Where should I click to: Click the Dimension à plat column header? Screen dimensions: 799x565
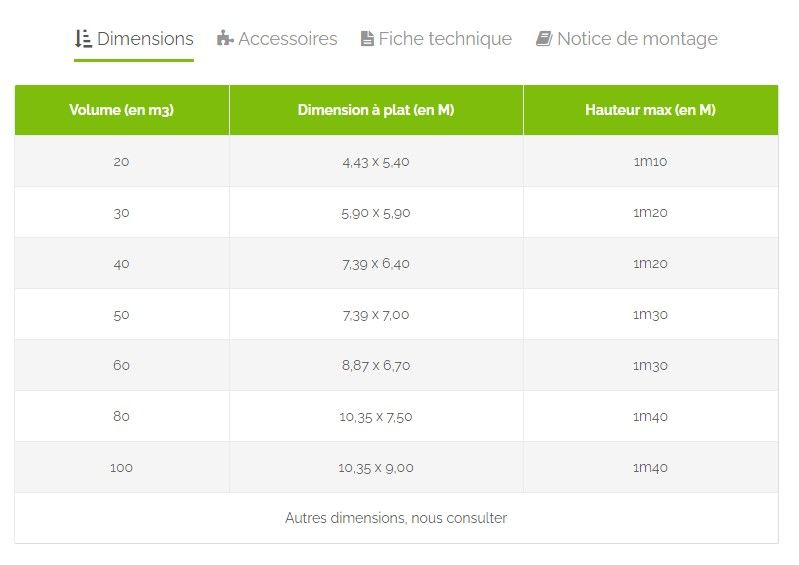(376, 110)
